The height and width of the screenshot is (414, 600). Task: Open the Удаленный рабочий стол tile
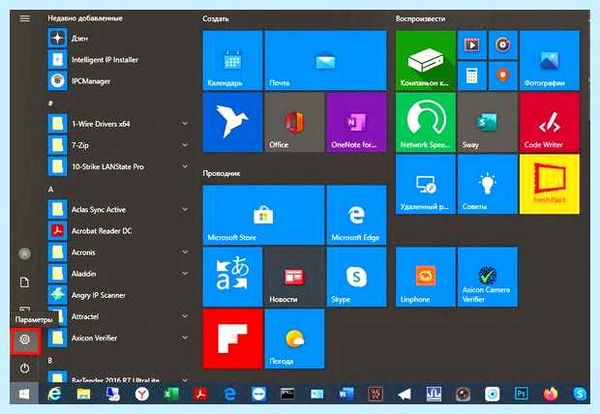pos(426,184)
